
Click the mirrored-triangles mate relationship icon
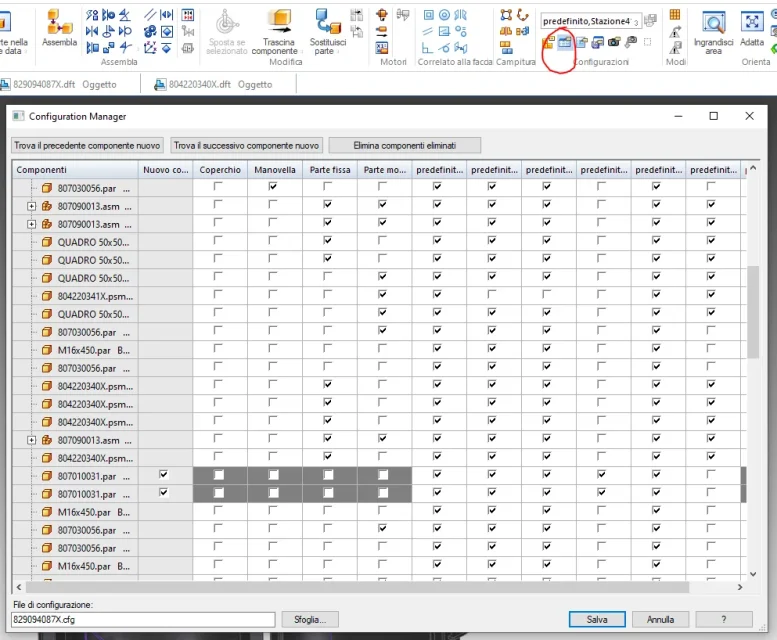tap(92, 31)
